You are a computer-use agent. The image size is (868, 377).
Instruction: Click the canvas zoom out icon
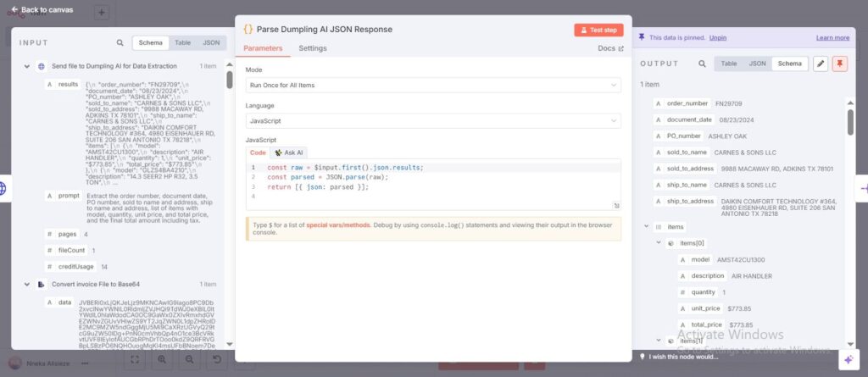190,360
